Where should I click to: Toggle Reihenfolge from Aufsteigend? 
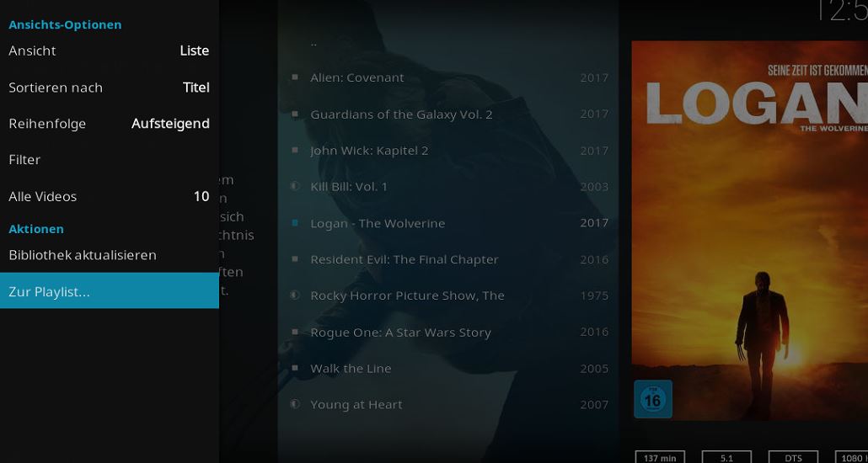click(x=110, y=124)
